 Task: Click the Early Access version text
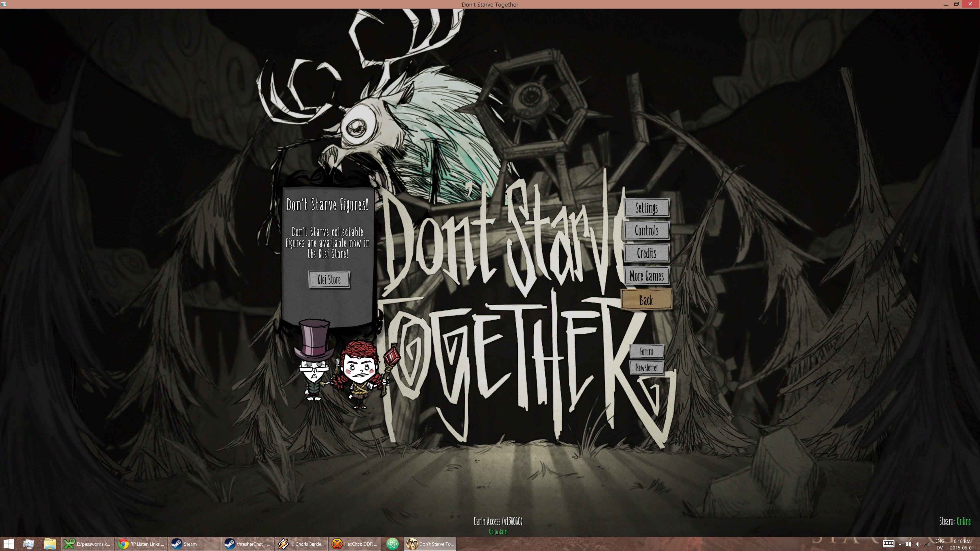pos(498,521)
